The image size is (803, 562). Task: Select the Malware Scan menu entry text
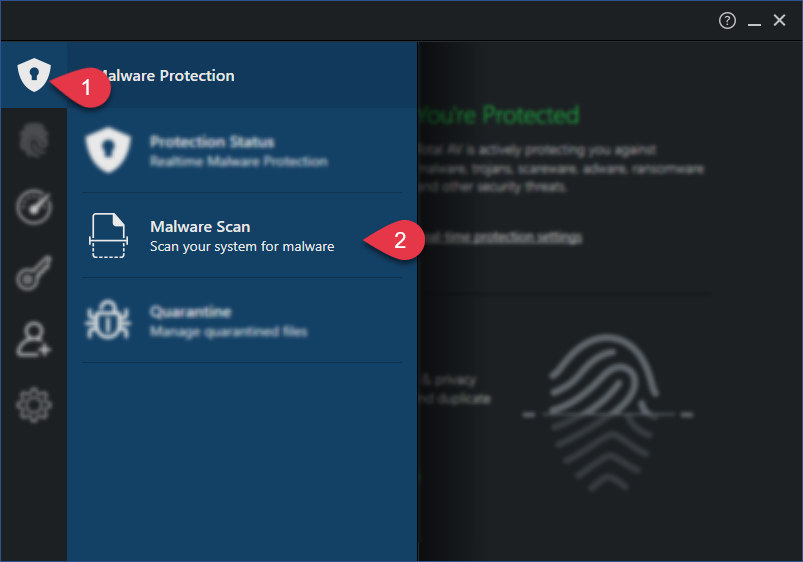[242, 236]
